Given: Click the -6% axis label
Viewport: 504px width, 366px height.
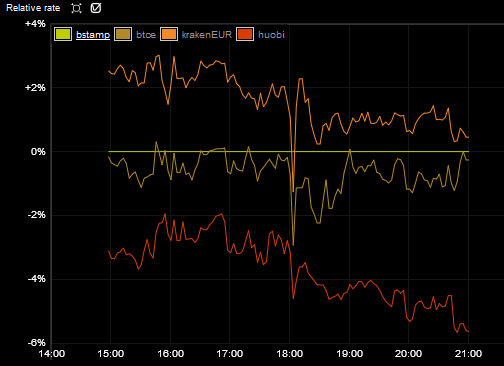Looking at the screenshot, I should pyautogui.click(x=36, y=342).
